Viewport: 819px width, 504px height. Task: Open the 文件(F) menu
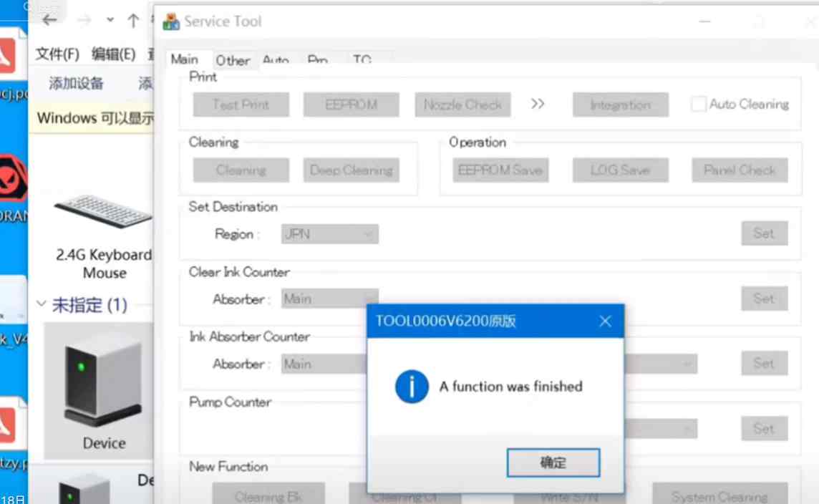point(57,54)
